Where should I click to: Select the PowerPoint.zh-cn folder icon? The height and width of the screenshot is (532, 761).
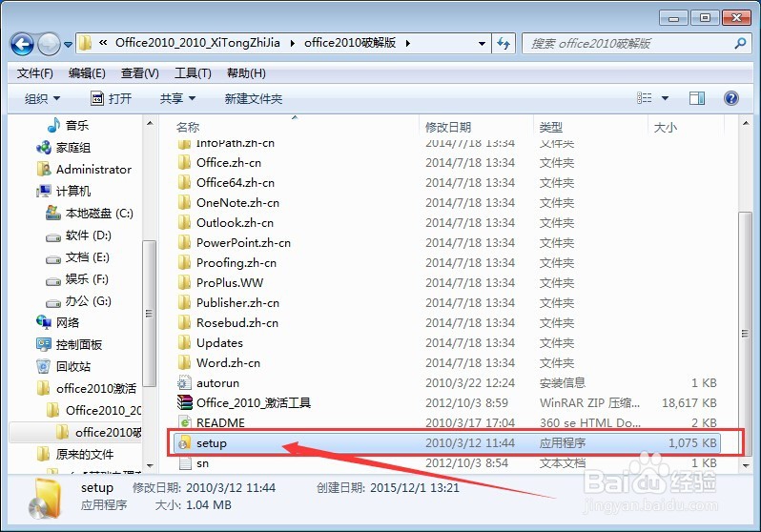184,242
